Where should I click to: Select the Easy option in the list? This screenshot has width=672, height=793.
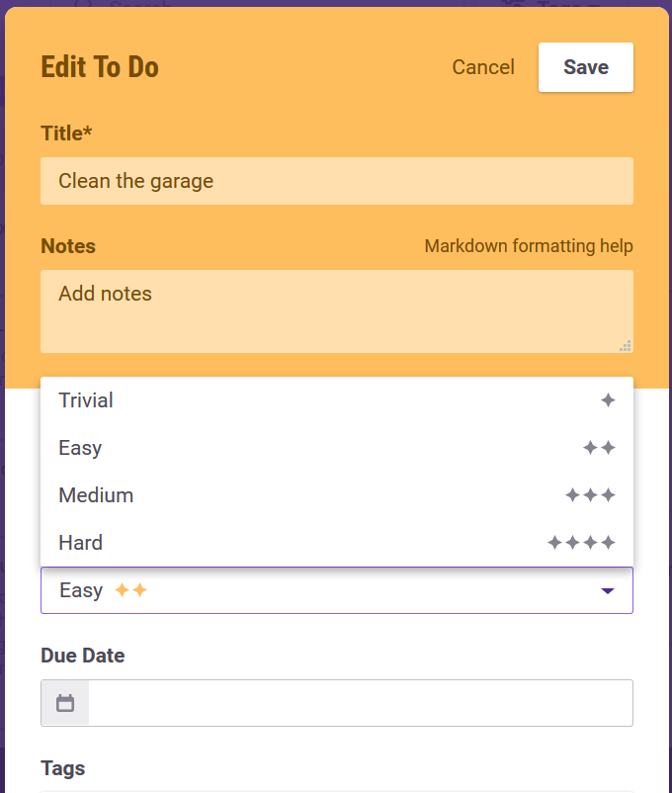click(x=80, y=448)
